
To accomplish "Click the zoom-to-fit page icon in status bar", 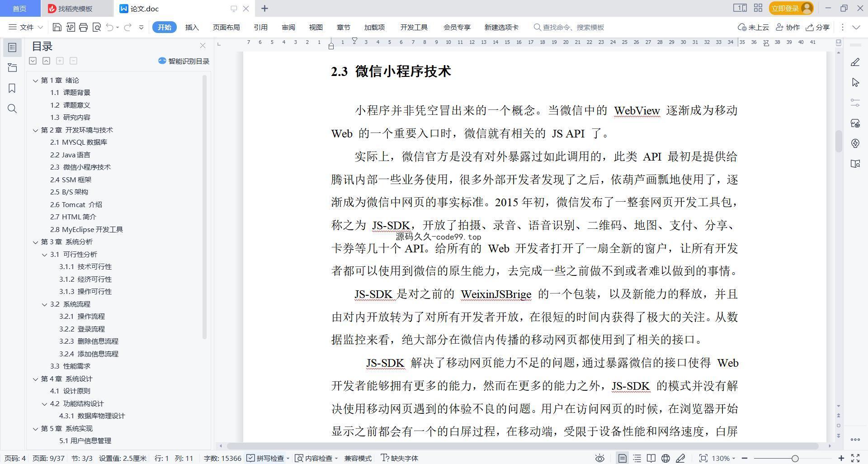I will click(x=703, y=458).
